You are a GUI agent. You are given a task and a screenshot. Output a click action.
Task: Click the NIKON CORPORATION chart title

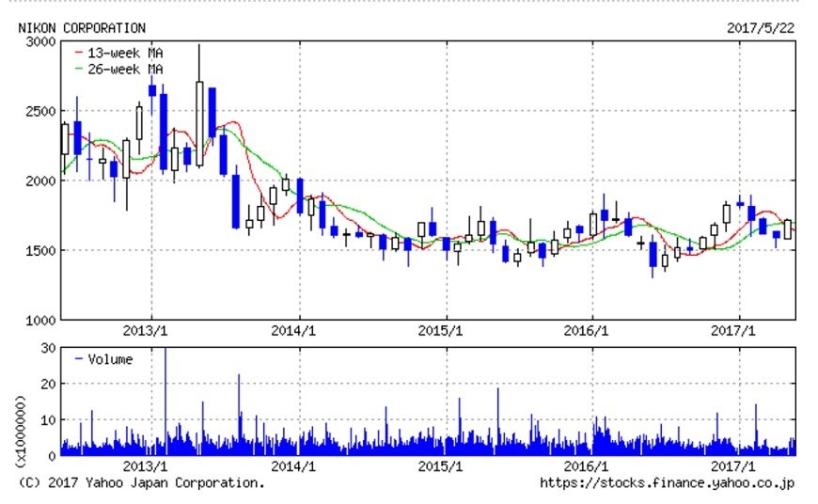click(83, 28)
